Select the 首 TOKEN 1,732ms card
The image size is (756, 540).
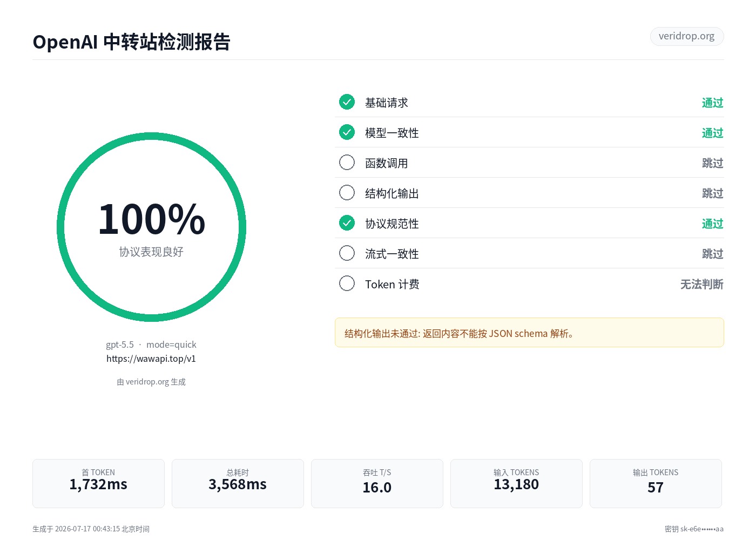(98, 483)
